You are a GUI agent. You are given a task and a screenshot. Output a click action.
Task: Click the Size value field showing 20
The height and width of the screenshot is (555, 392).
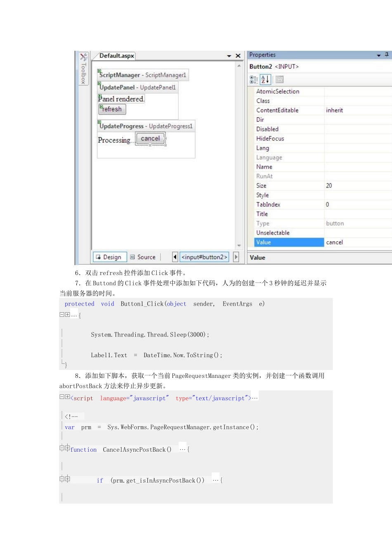[358, 186]
